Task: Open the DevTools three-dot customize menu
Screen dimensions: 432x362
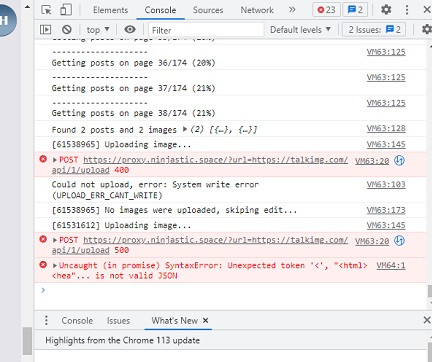Action: 407,10
